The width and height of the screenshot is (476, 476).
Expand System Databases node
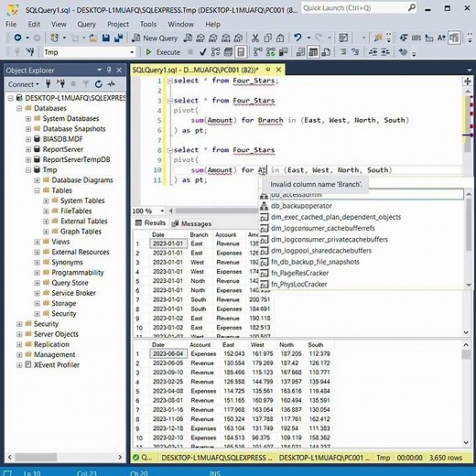coord(28,119)
